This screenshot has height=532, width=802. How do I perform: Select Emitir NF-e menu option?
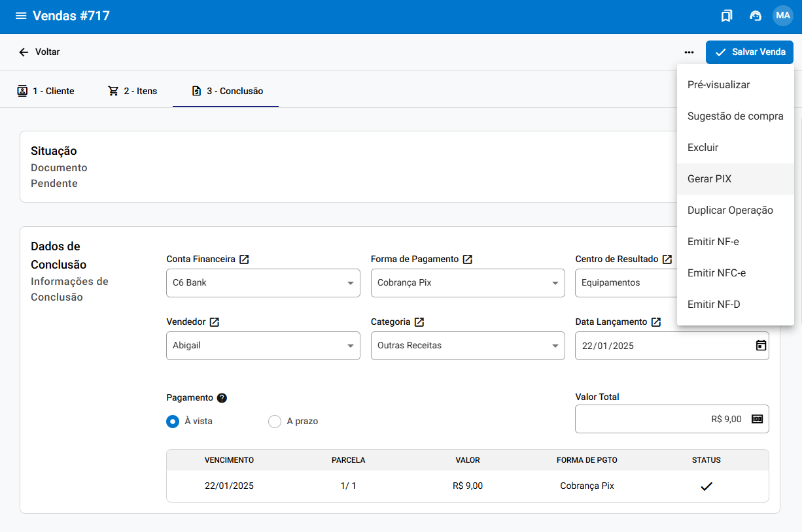point(713,242)
